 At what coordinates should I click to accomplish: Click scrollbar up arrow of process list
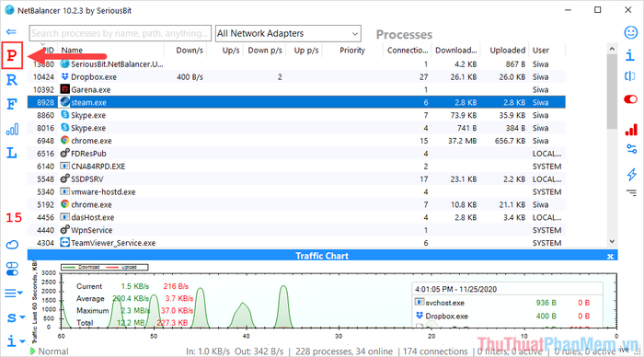(612, 49)
